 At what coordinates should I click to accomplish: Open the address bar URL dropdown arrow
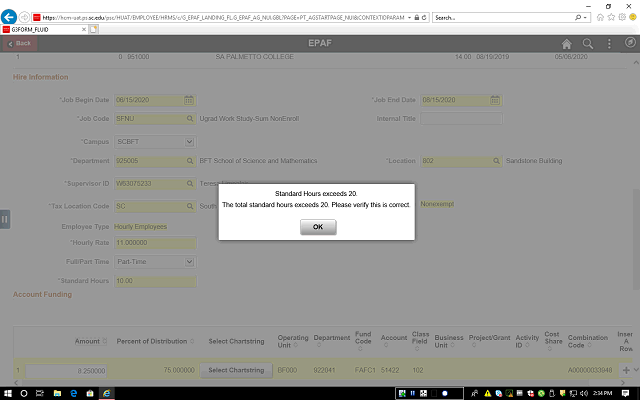409,18
